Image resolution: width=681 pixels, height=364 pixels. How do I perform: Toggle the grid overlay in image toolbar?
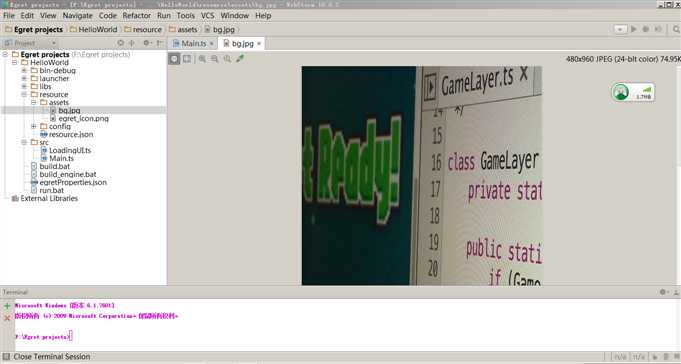pyautogui.click(x=187, y=59)
